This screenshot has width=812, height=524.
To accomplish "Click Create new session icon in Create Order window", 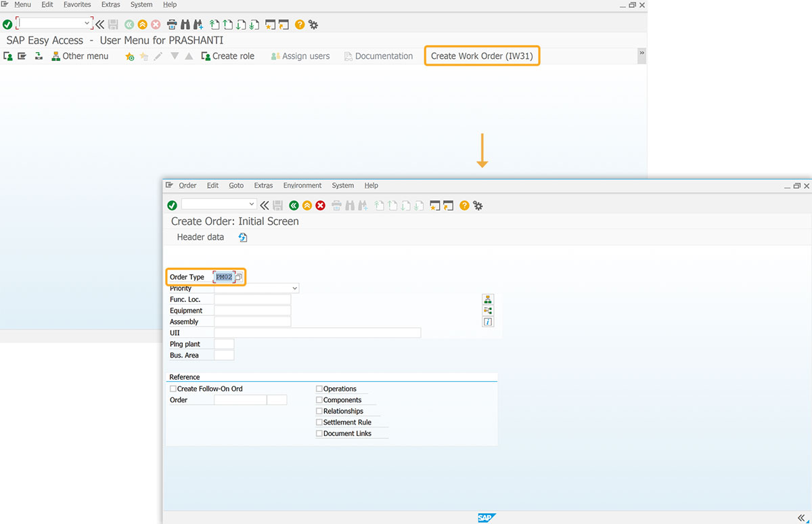I will (x=435, y=205).
